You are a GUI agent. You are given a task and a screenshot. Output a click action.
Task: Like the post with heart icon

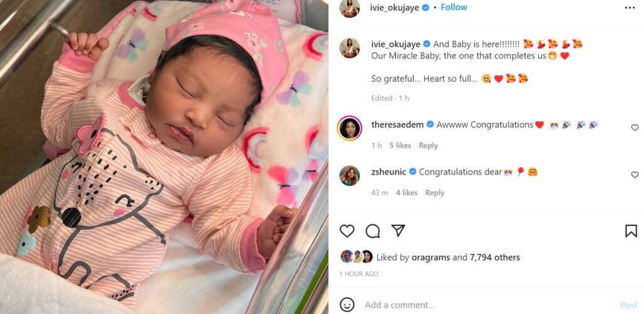click(x=347, y=230)
